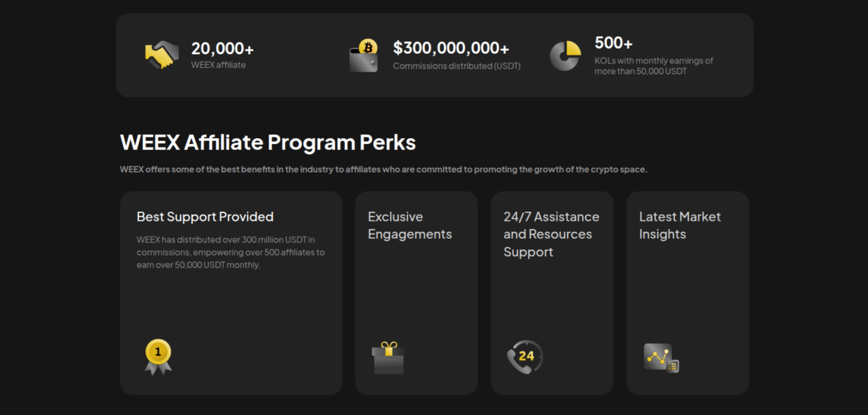Expand the 24/7 Assistance and Resources Support card
Viewport: 868px width, 415px height.
click(552, 293)
